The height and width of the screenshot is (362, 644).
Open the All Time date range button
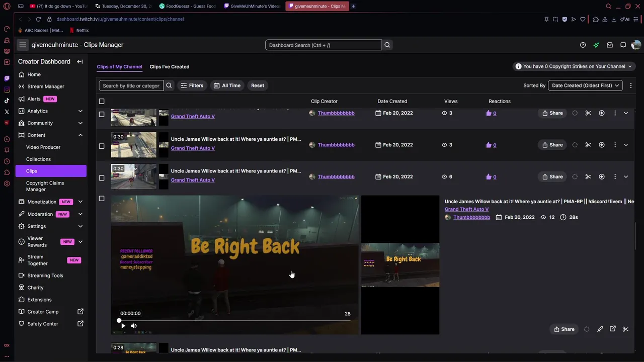coord(227,85)
